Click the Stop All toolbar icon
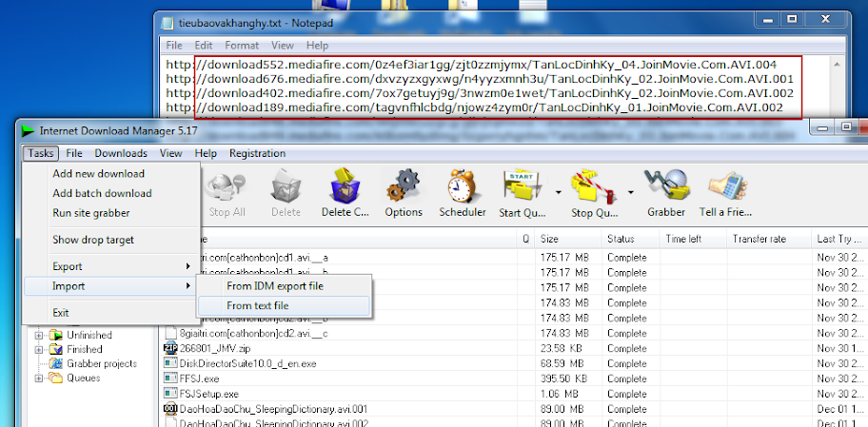The image size is (868, 427). (227, 187)
